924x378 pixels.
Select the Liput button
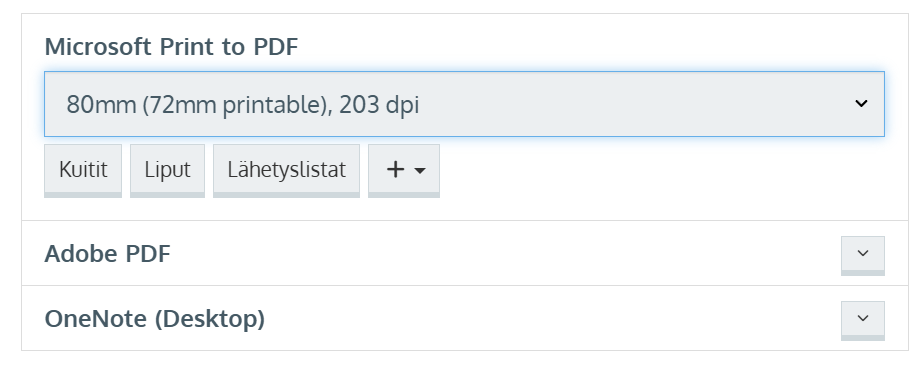167,170
